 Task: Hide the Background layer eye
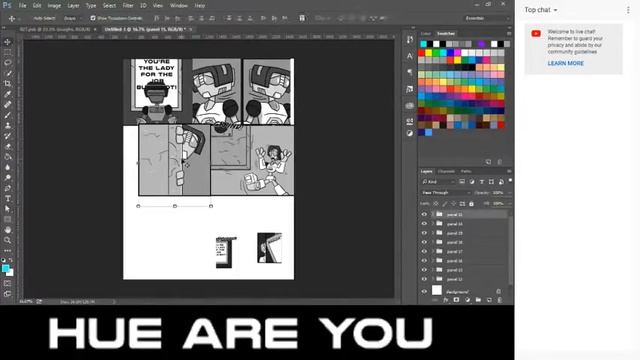pos(424,291)
